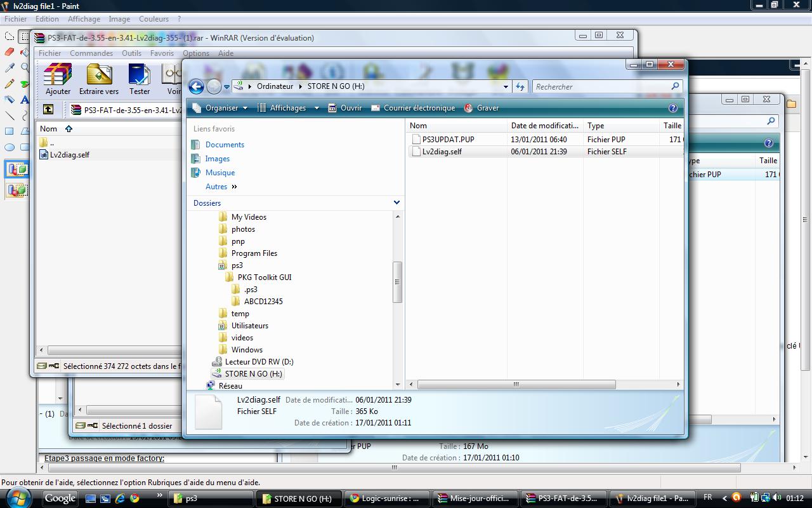
Task: Collapse the Dossiers pane chevron
Action: (396, 203)
